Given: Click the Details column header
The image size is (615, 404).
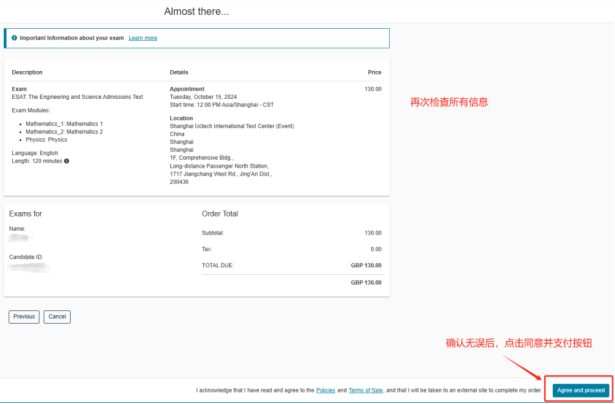Looking at the screenshot, I should [x=179, y=73].
